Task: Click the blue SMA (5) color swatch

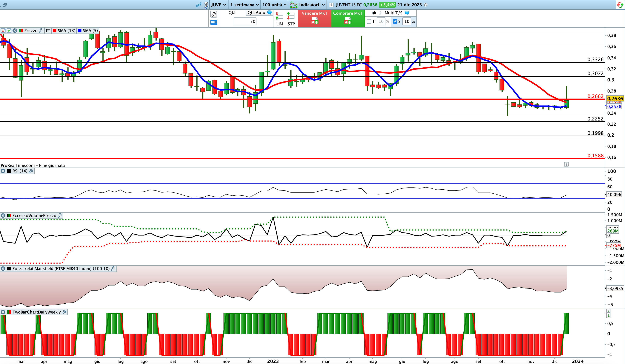Action: 80,31
